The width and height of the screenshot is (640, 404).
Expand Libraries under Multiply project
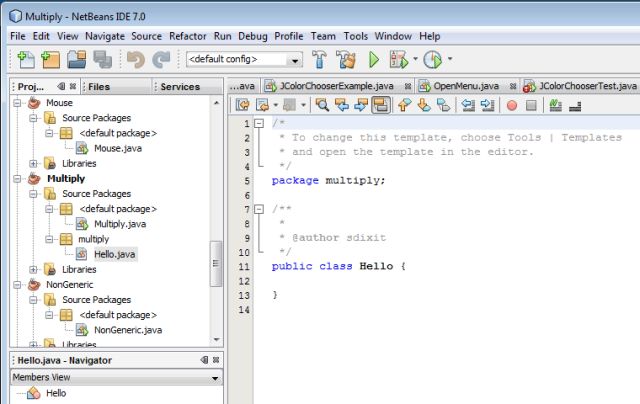[x=33, y=270]
